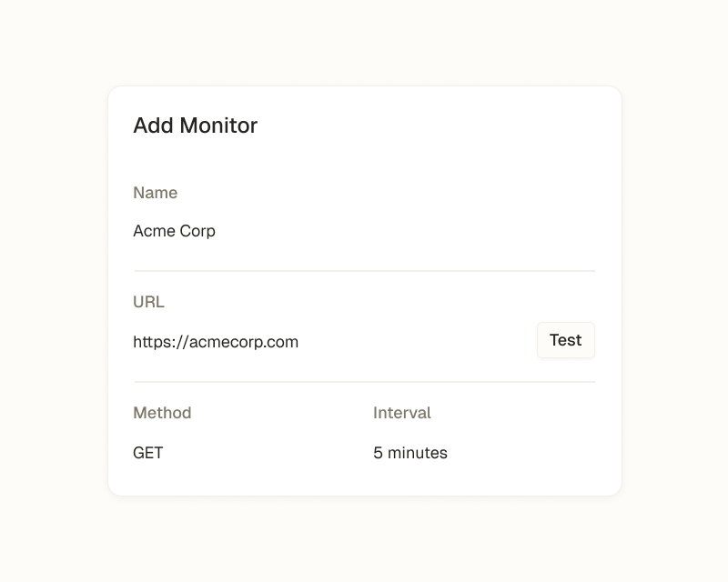Click the https prefix in the URL value

pyautogui.click(x=153, y=342)
